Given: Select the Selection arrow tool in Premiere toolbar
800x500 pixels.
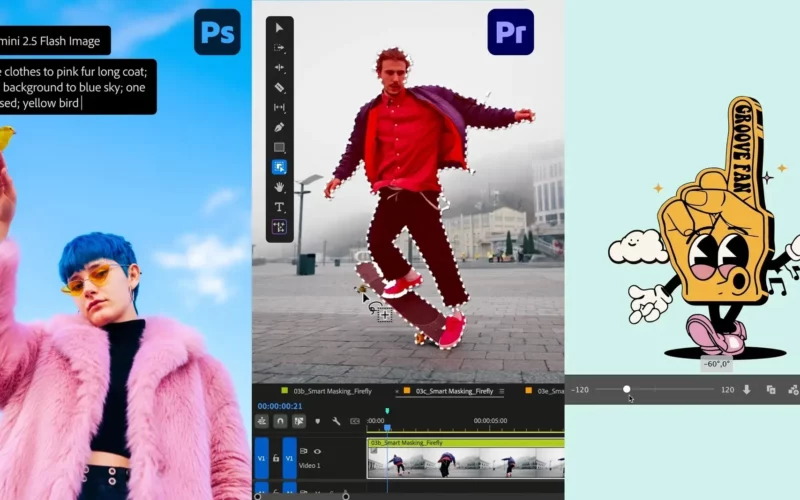Looking at the screenshot, I should pyautogui.click(x=279, y=28).
